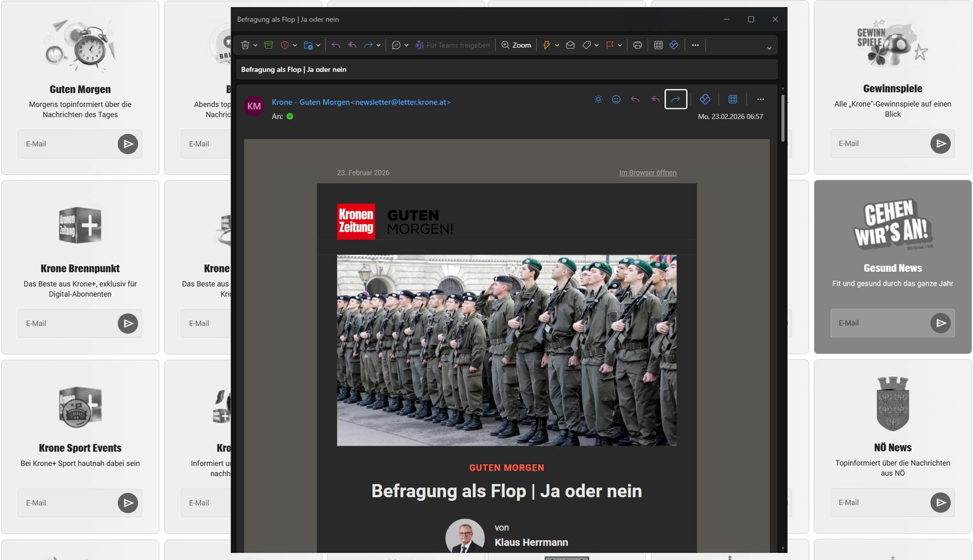Toggle light background with the sun icon
The image size is (973, 560).
tap(598, 99)
